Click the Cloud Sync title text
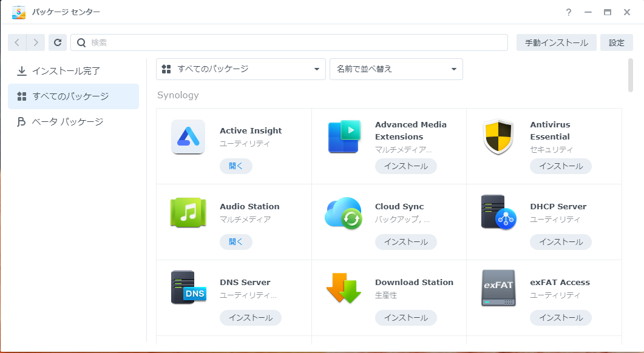Image resolution: width=644 pixels, height=353 pixels. pyautogui.click(x=399, y=206)
